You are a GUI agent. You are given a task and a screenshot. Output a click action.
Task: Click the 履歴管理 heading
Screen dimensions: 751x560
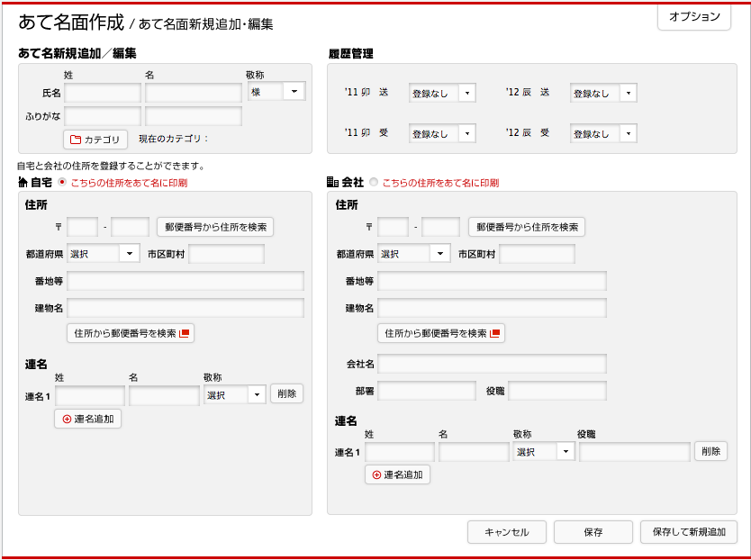click(350, 54)
